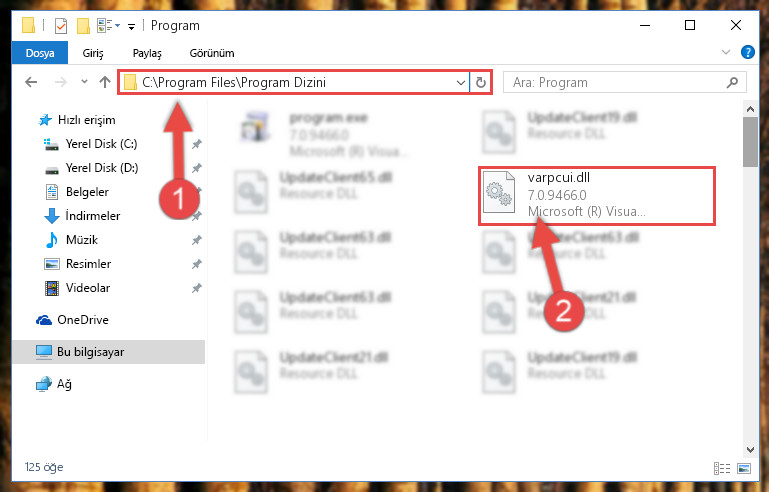Viewport: 769px width, 492px height.
Task: Open the Görünüm ribbon tab
Action: (x=212, y=53)
